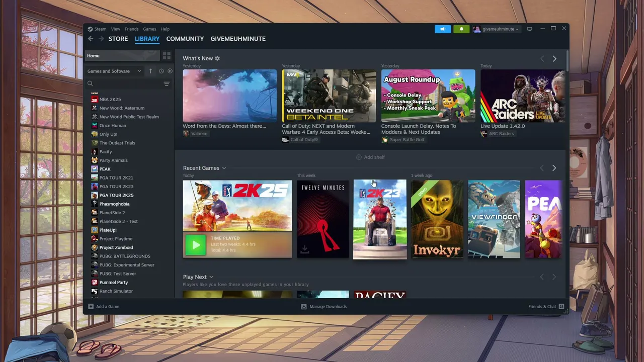
Task: Open the View menu
Action: 116,29
